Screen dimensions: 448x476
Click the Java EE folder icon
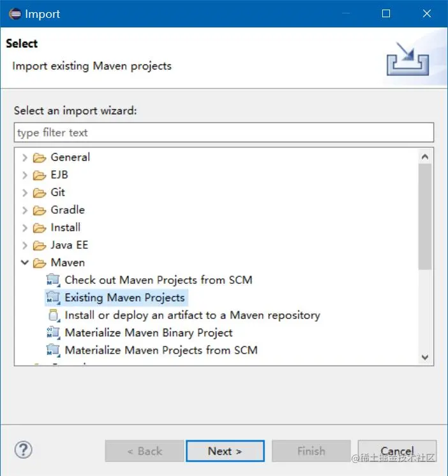(40, 245)
